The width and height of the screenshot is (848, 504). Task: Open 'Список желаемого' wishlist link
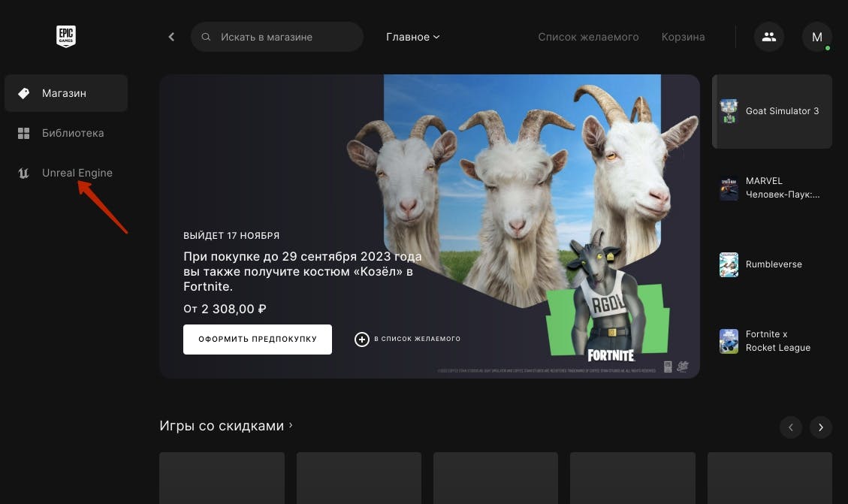coord(588,37)
